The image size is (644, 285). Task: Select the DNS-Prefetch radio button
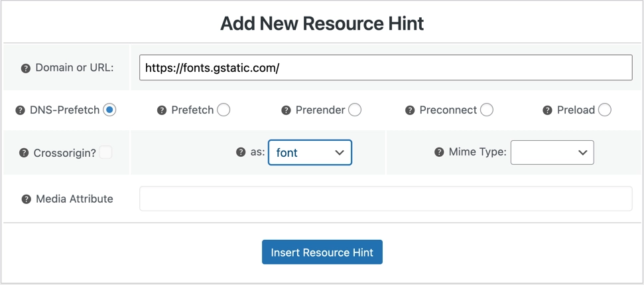pyautogui.click(x=109, y=110)
